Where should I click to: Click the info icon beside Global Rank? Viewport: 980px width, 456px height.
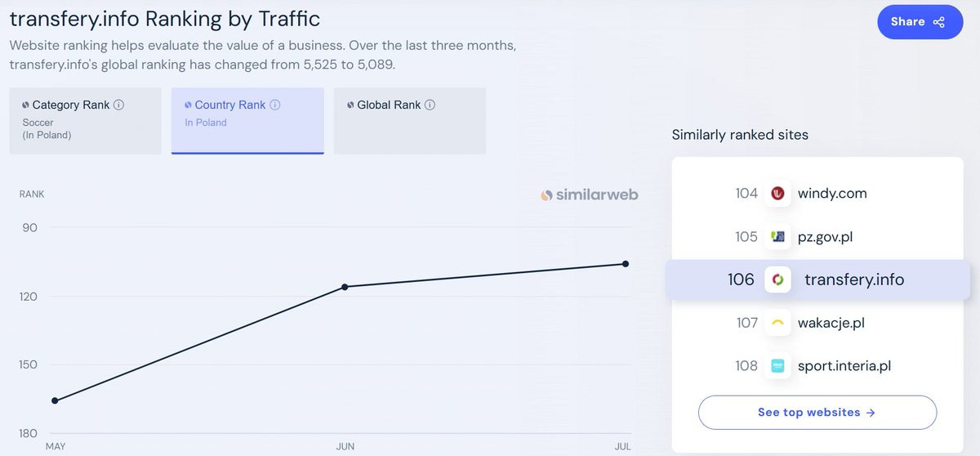click(x=430, y=105)
